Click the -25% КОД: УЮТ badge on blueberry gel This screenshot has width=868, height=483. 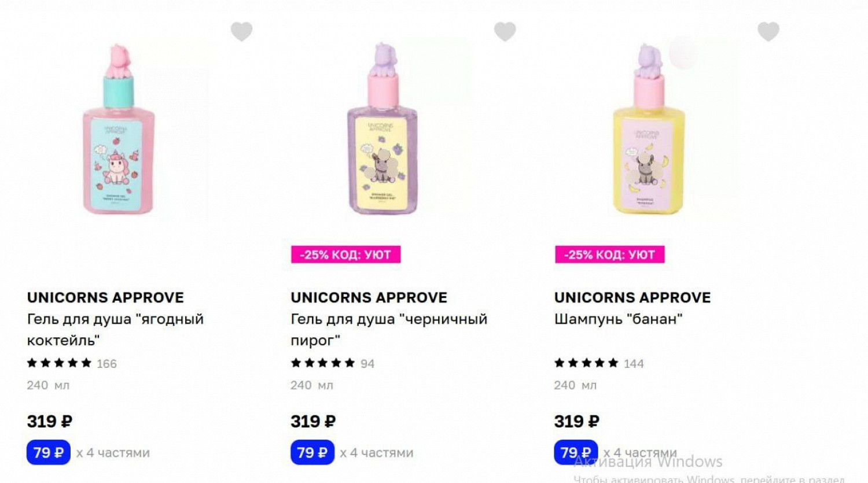(x=345, y=255)
